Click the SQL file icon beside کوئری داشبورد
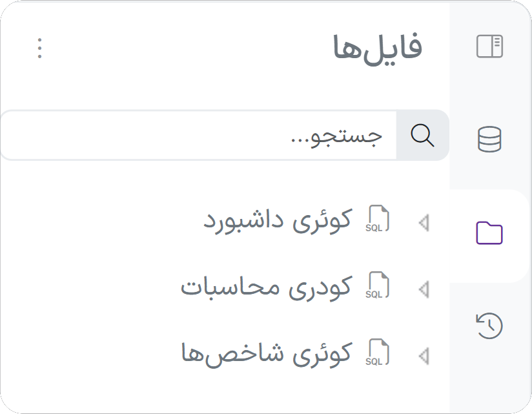Viewport: 532px width, 414px height. coord(378,220)
